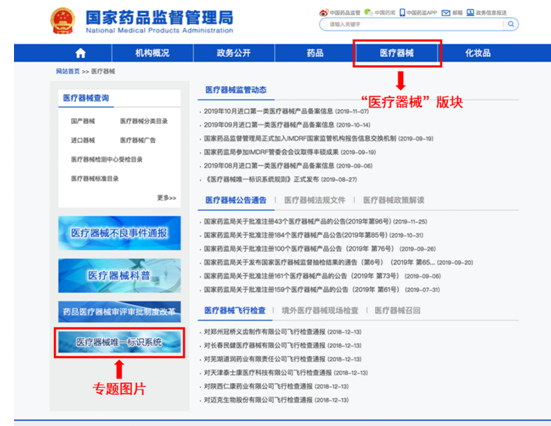Select the 医疗器械飞行检查 tab

click(235, 311)
